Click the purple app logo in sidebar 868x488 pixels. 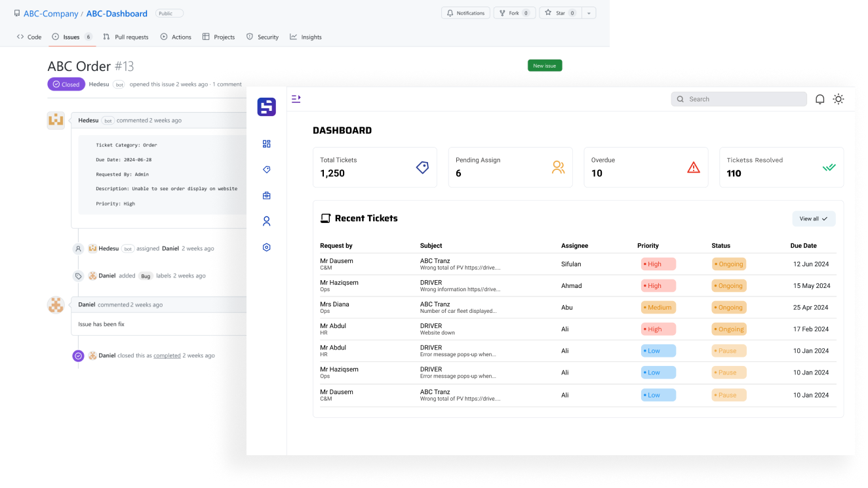(266, 107)
